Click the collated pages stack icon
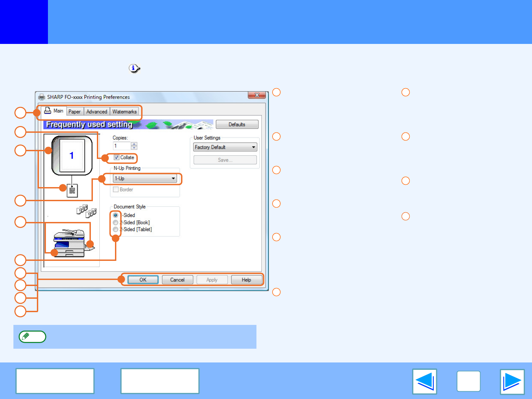 86,211
